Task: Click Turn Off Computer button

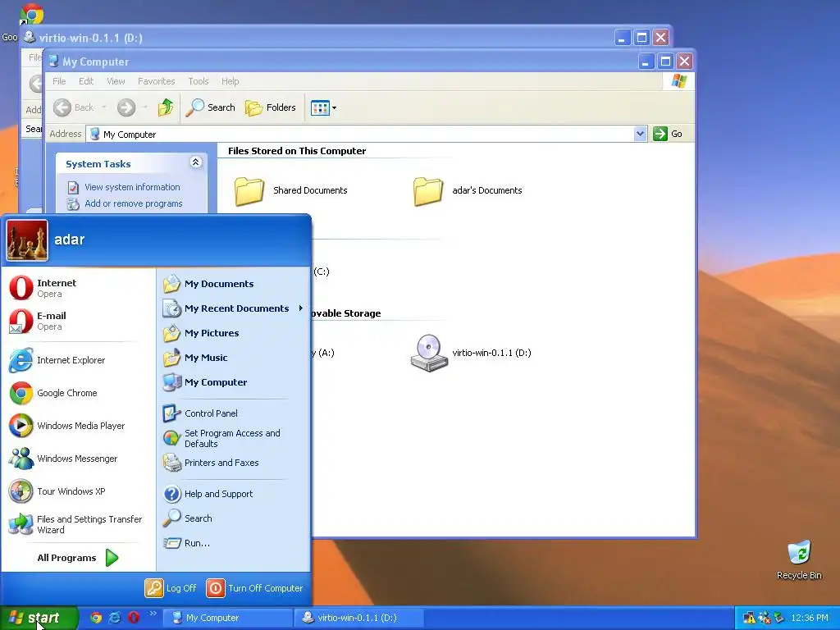Action: point(254,588)
